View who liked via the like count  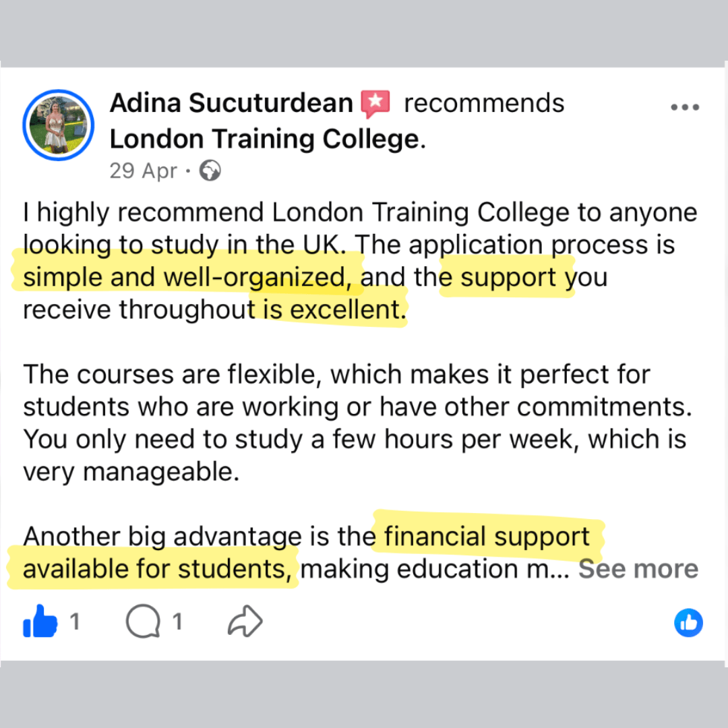(75, 621)
